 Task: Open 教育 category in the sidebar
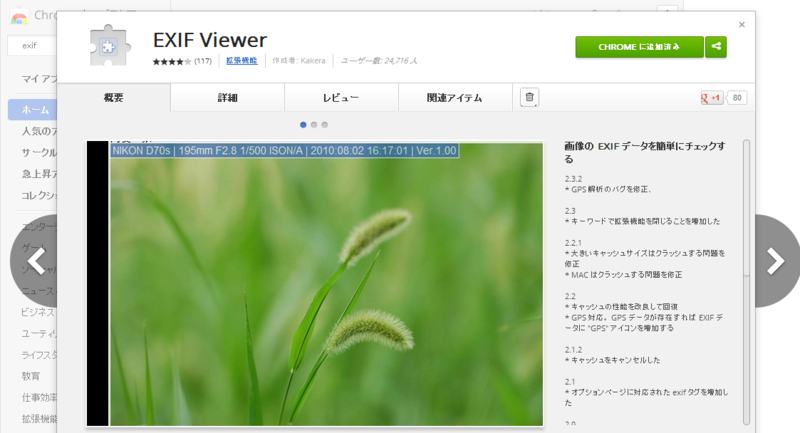click(31, 376)
